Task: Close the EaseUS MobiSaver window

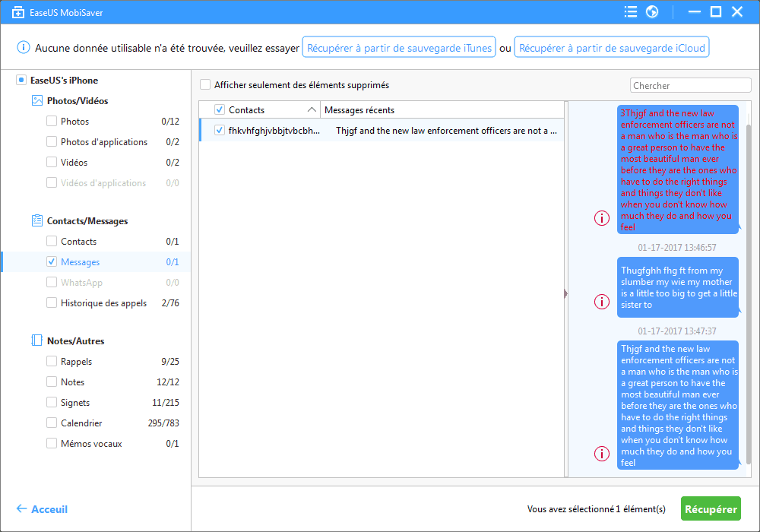Action: [737, 11]
